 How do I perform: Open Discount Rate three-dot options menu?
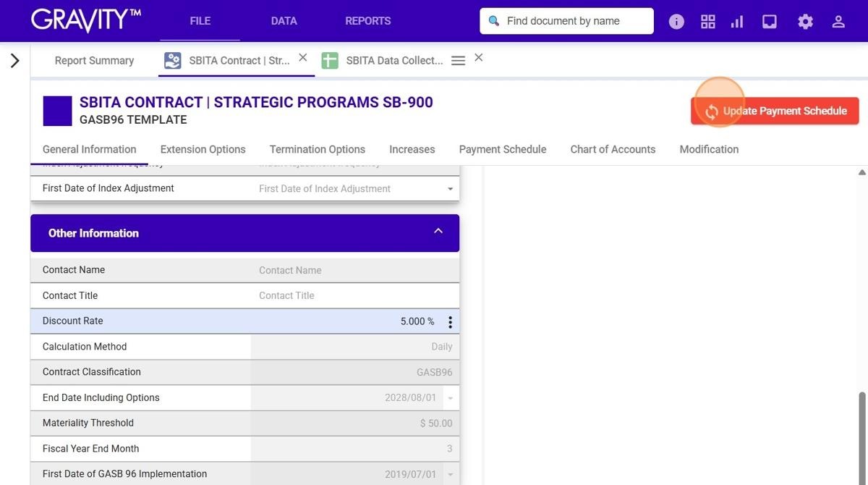click(450, 322)
